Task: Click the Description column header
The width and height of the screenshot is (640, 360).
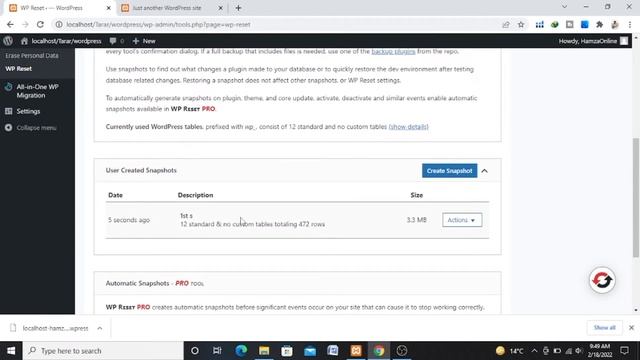Action: pos(196,195)
